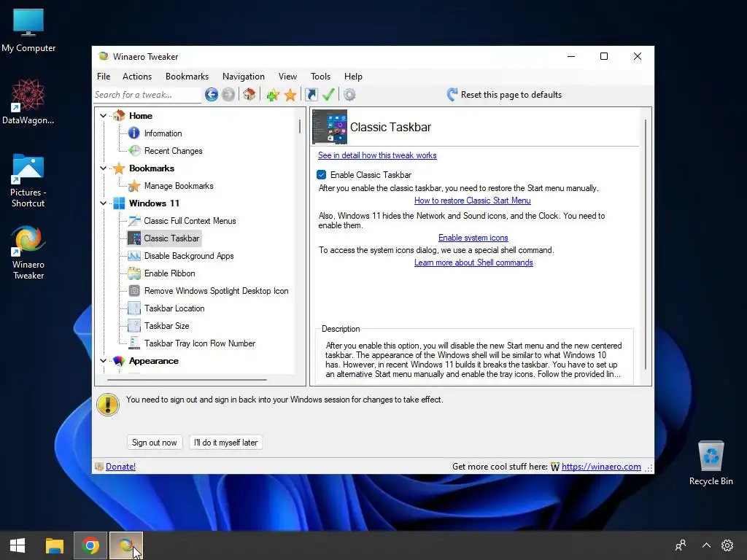
Task: Click the green checkmark toolbar icon
Action: [x=328, y=94]
